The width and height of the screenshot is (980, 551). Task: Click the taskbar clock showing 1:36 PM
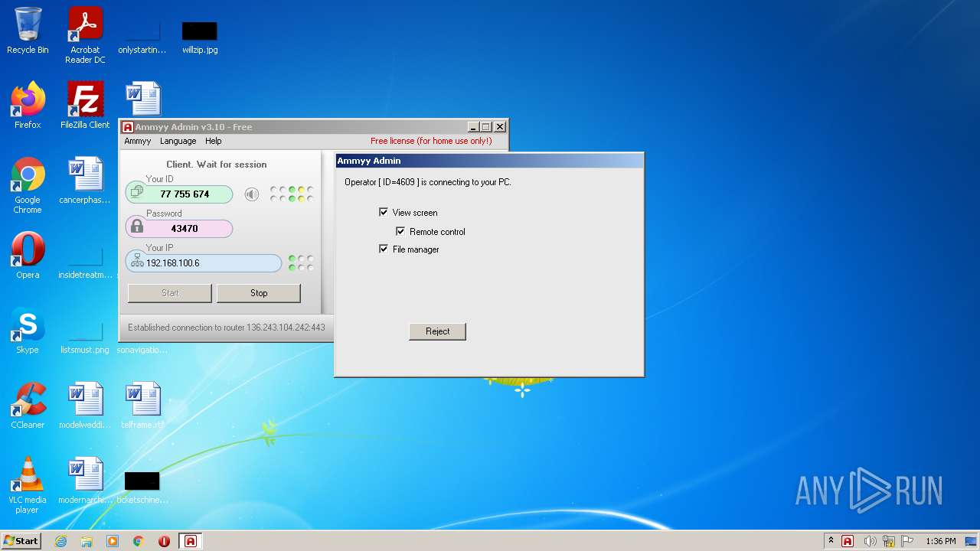[x=940, y=541]
